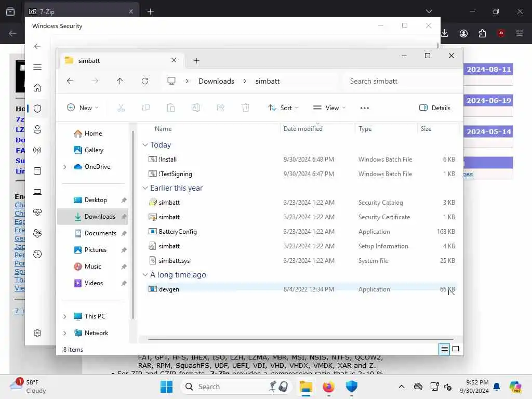532x399 pixels.
Task: Click the horizontal scrollbar in file list
Action: pos(301,339)
